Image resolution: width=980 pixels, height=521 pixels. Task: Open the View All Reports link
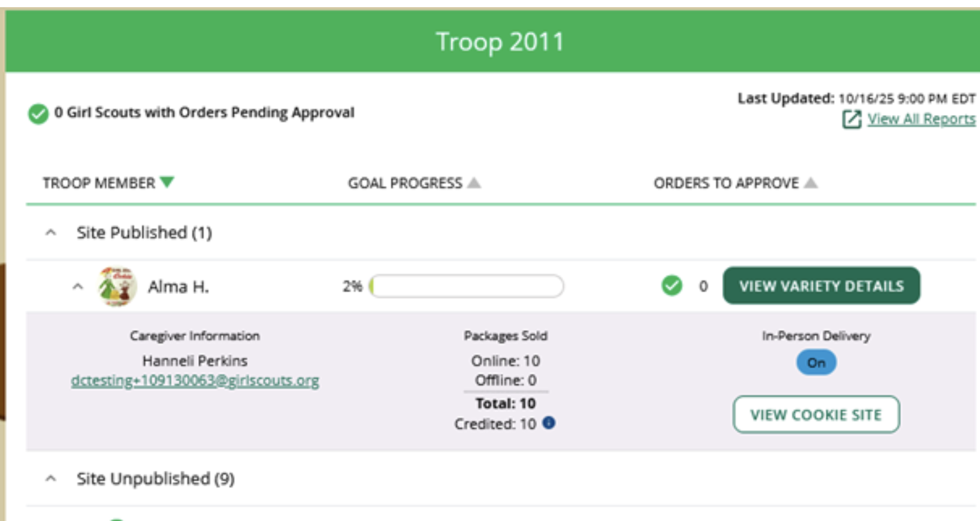[x=921, y=119]
